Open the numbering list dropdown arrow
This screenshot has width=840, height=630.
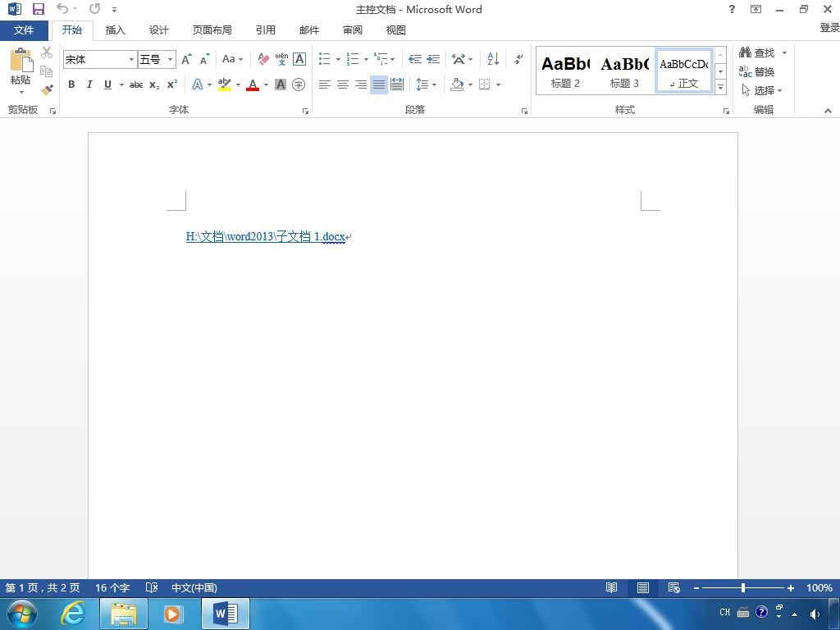tap(366, 59)
